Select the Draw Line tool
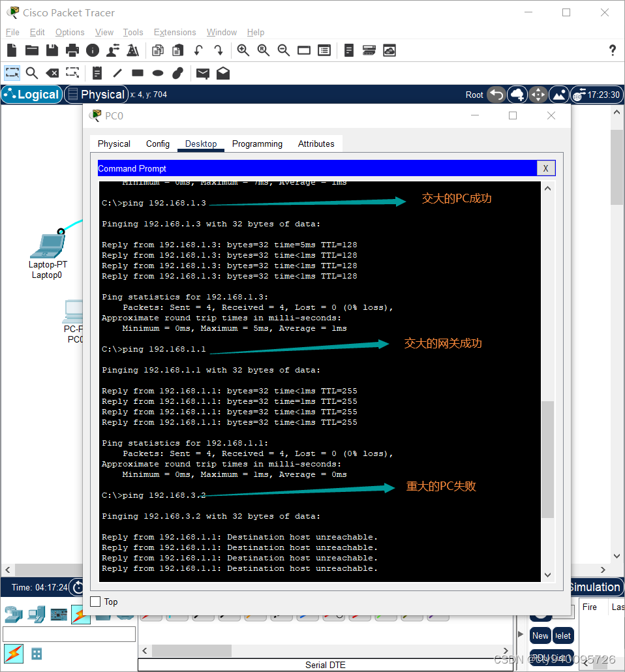 pos(117,73)
